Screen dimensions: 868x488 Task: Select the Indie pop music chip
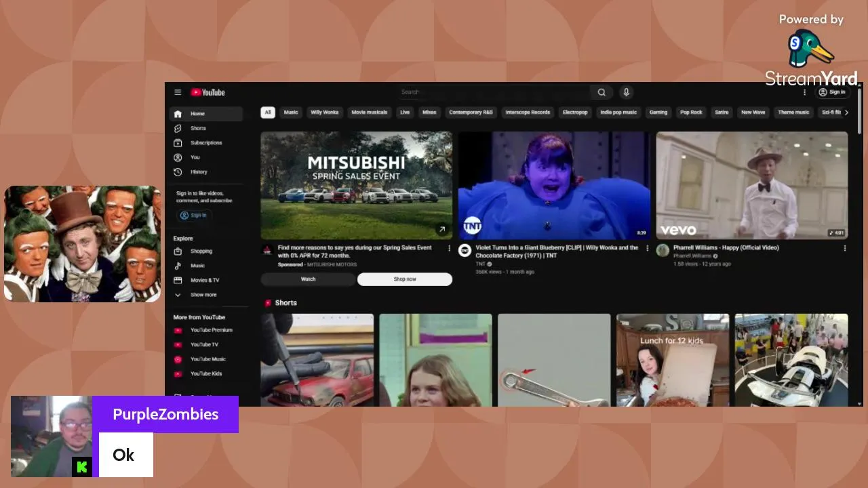[618, 113]
